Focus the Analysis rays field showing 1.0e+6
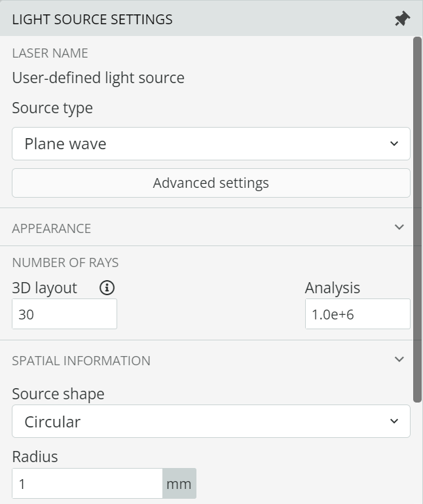 click(358, 314)
